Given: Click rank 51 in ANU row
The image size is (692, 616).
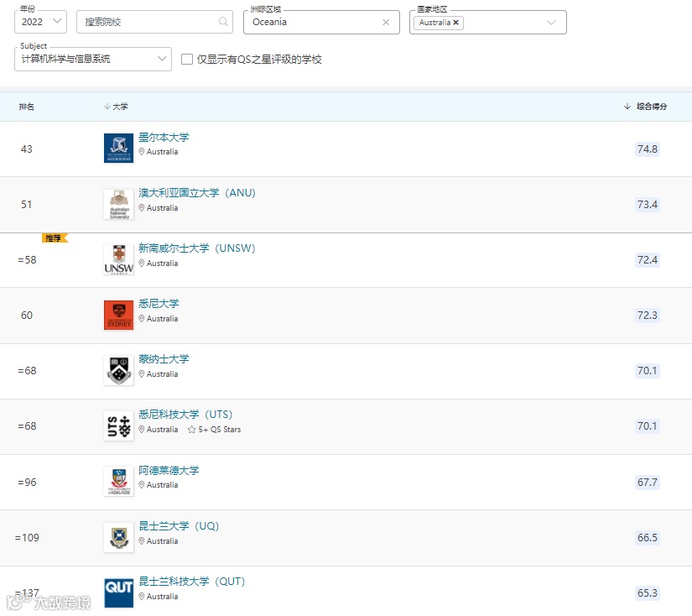Looking at the screenshot, I should (27, 205).
